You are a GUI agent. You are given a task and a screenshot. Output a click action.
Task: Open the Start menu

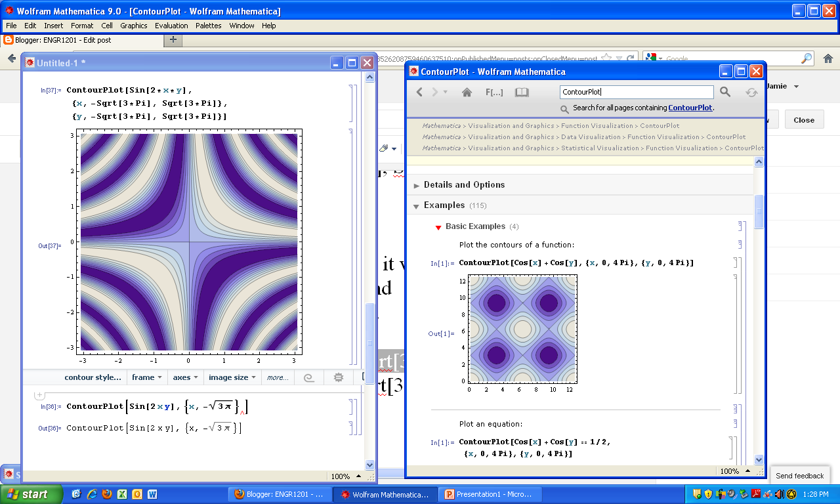coord(31,494)
